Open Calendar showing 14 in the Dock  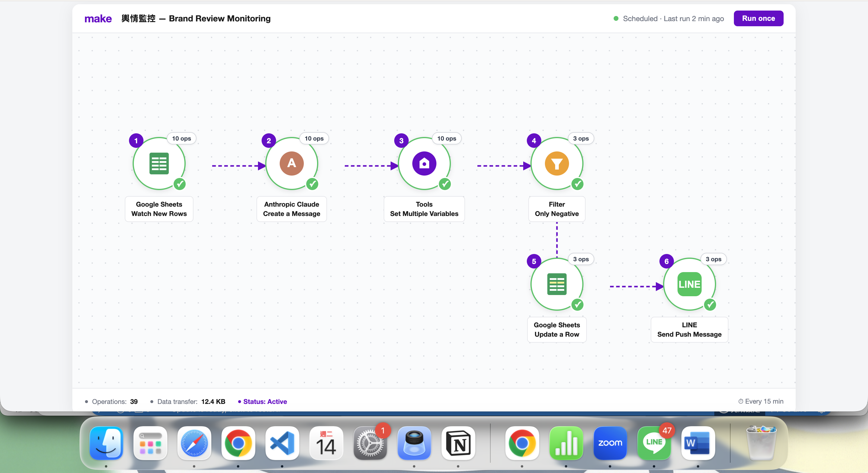(326, 443)
